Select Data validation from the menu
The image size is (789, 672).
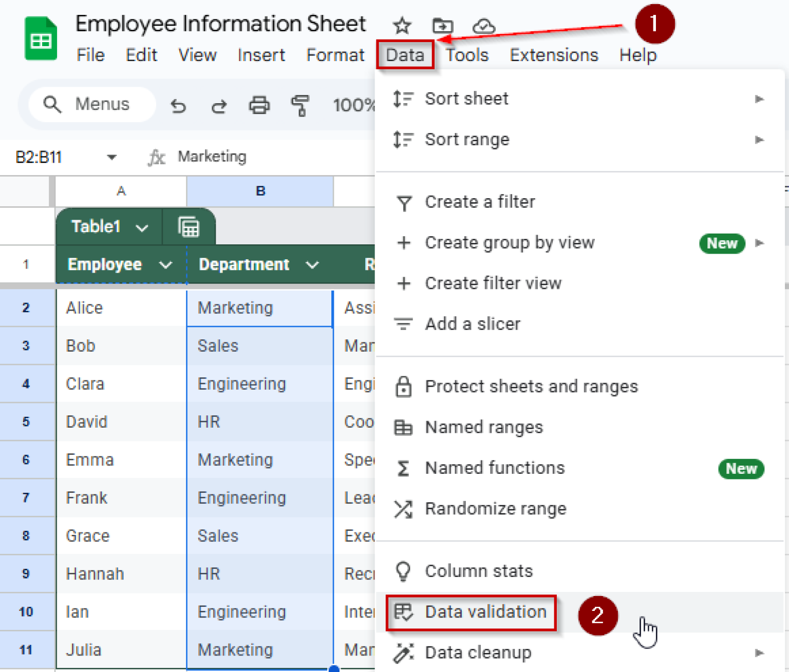[x=485, y=611]
